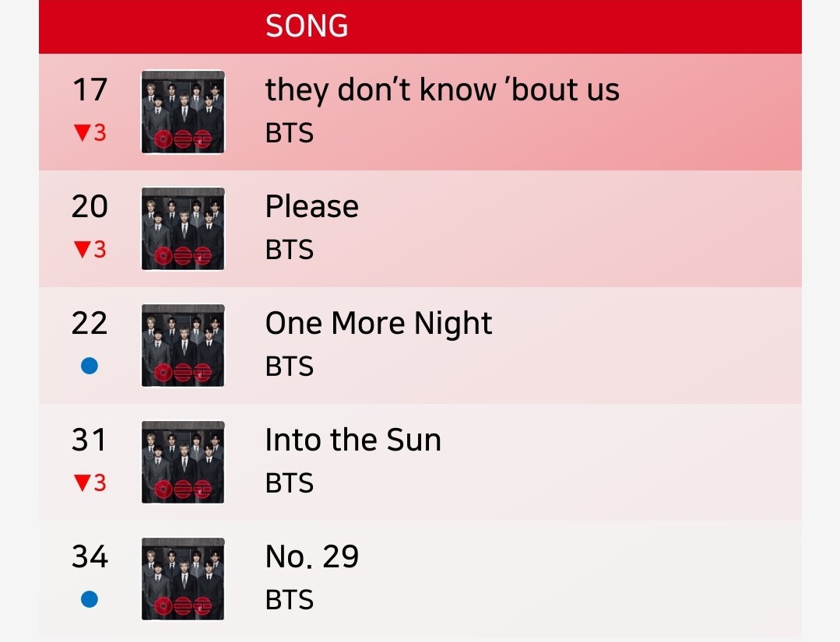
Task: Open album cover next to Please
Action: pyautogui.click(x=183, y=229)
